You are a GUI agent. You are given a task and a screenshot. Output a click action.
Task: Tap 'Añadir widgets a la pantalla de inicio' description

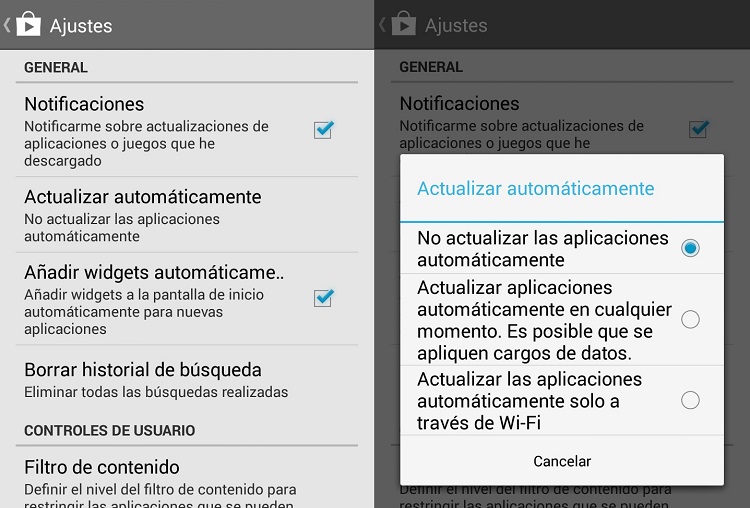144,295
